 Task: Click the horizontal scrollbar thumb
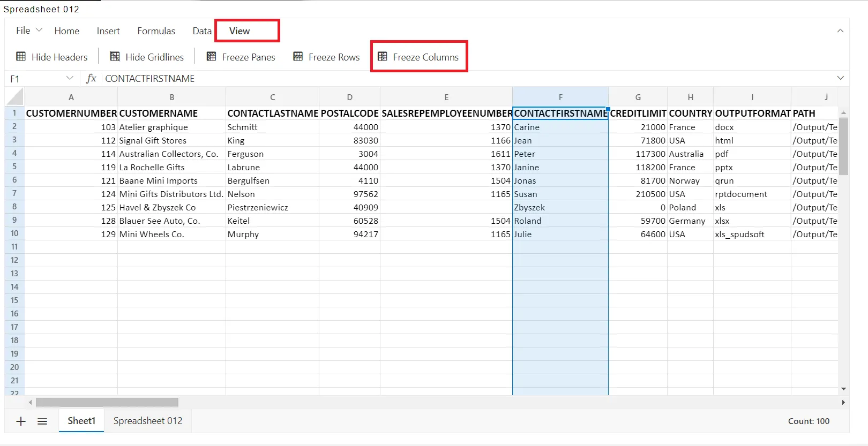coord(107,402)
